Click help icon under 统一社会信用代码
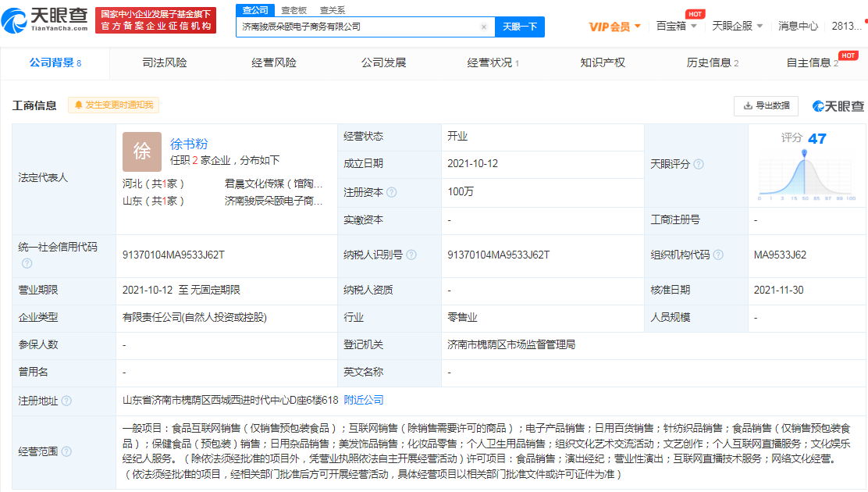The height and width of the screenshot is (492, 868). pyautogui.click(x=27, y=263)
